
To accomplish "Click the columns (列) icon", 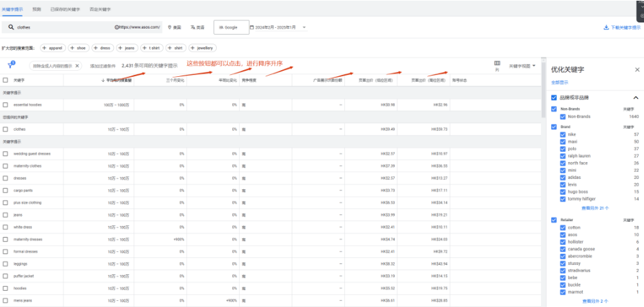I will tap(497, 64).
